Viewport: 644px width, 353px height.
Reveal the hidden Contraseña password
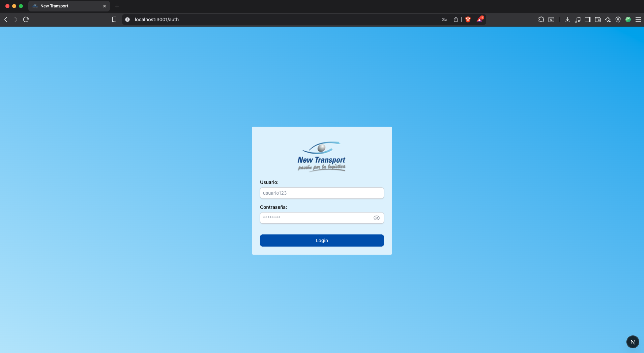click(376, 218)
